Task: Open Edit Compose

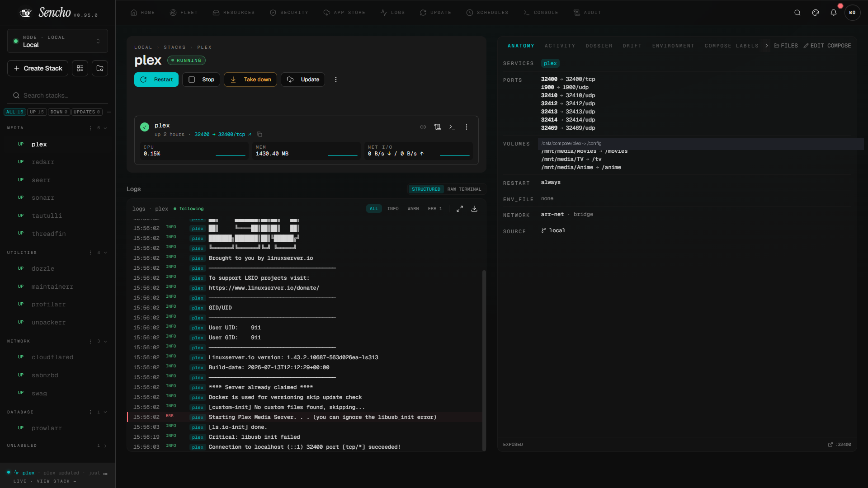Action: (x=827, y=46)
